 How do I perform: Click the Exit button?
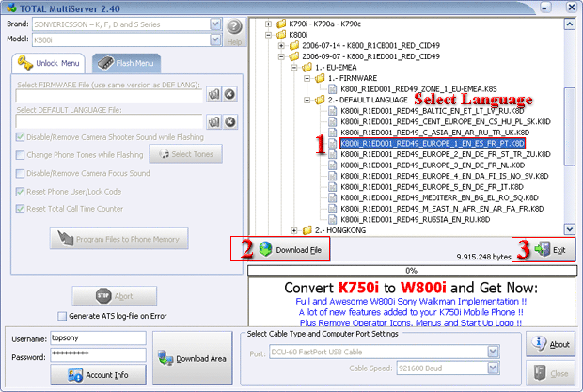pyautogui.click(x=549, y=250)
